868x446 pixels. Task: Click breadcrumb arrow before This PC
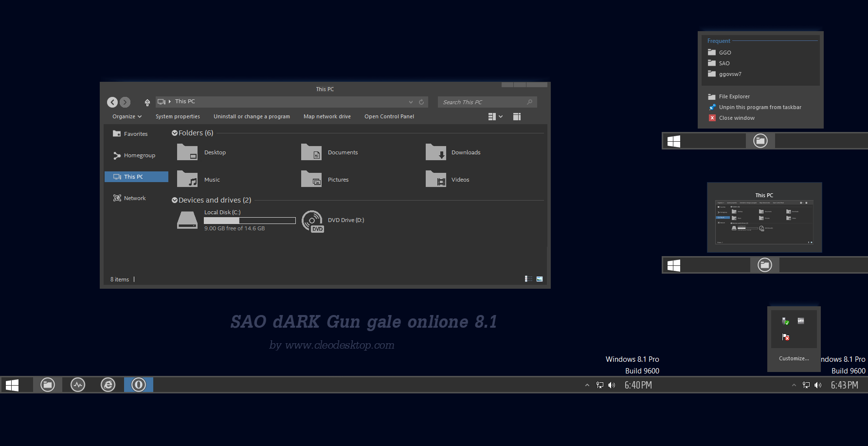pos(170,101)
